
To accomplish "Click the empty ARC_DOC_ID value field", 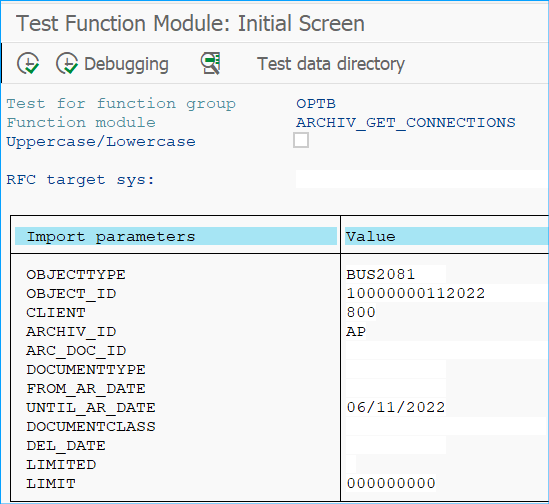I will click(x=447, y=350).
